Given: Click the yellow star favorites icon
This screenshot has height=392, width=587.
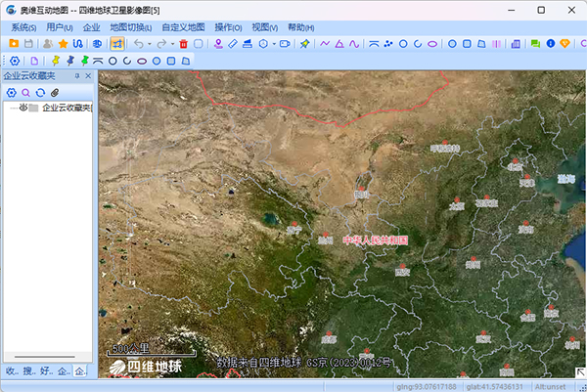Looking at the screenshot, I should [x=63, y=44].
